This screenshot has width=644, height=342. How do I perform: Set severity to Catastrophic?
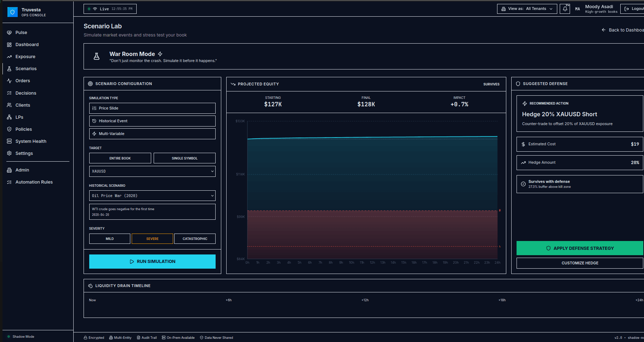click(x=195, y=239)
